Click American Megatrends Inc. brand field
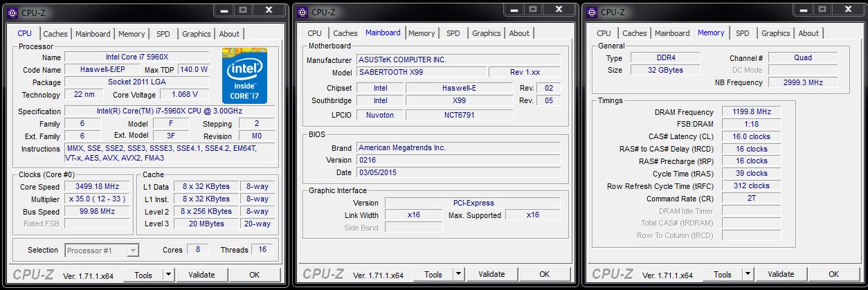Screen dimensions: 868x290 (x=458, y=148)
